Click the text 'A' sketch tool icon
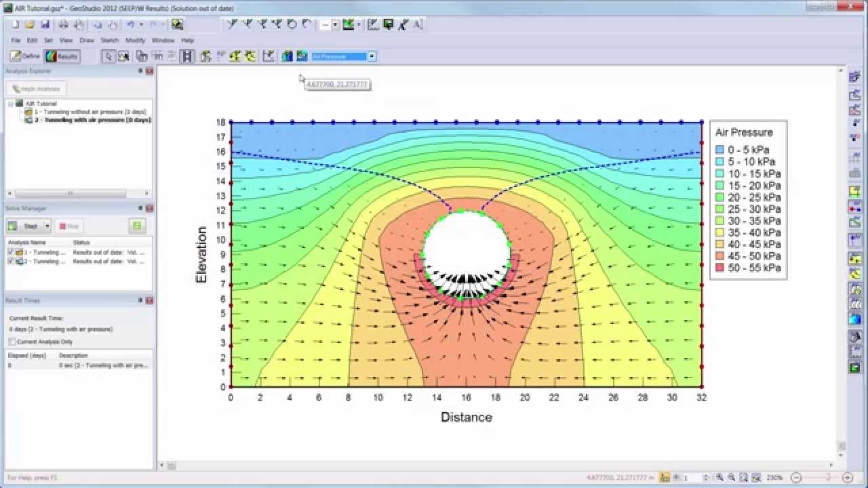This screenshot has width=868, height=488. click(417, 24)
